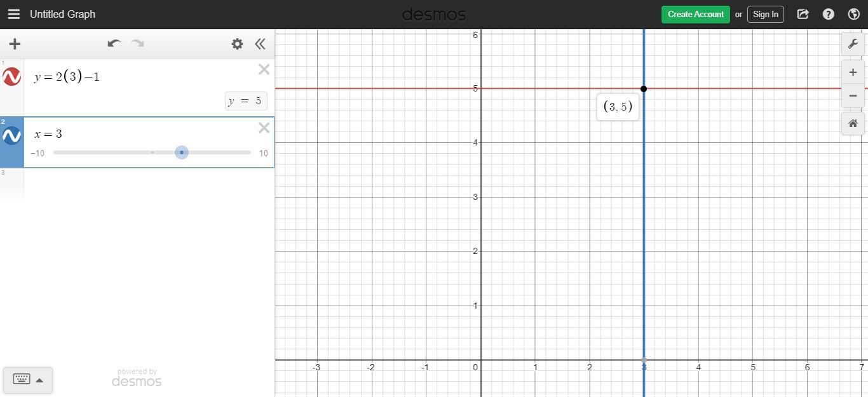Click the Sign In button
Image resolution: width=868 pixels, height=397 pixels.
765,14
